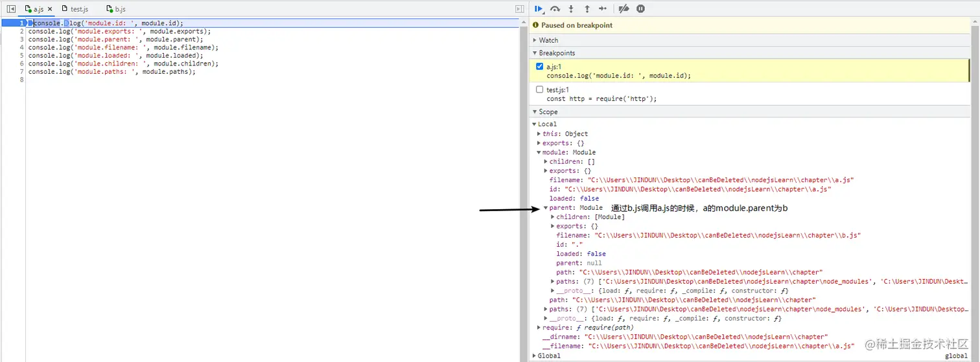Expand 'children: []' under module
This screenshot has width=980, height=362.
(546, 161)
